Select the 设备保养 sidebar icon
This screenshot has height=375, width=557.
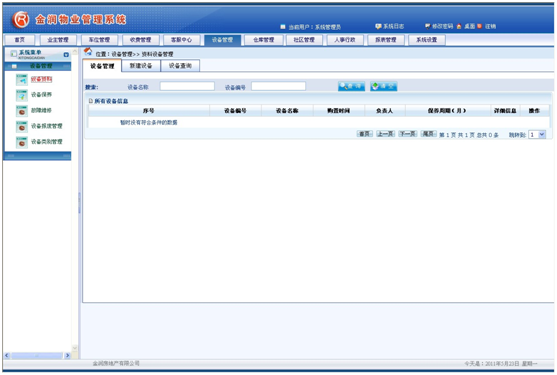point(22,95)
